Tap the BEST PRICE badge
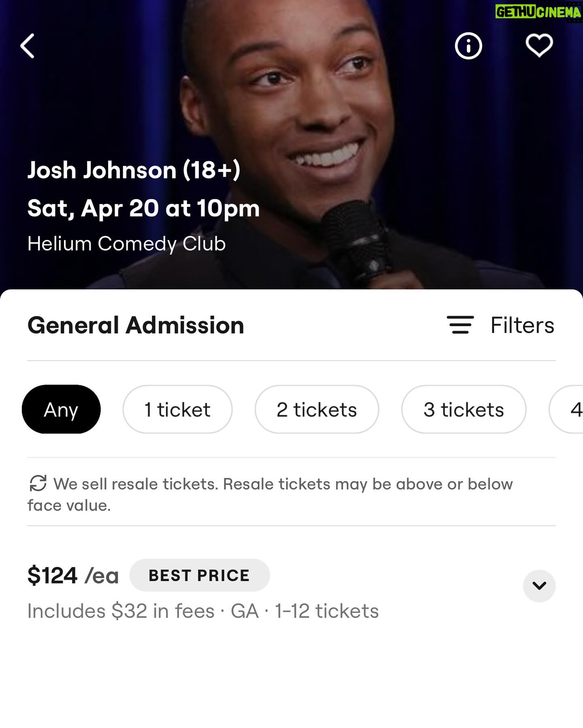The height and width of the screenshot is (728, 583). coord(199,575)
